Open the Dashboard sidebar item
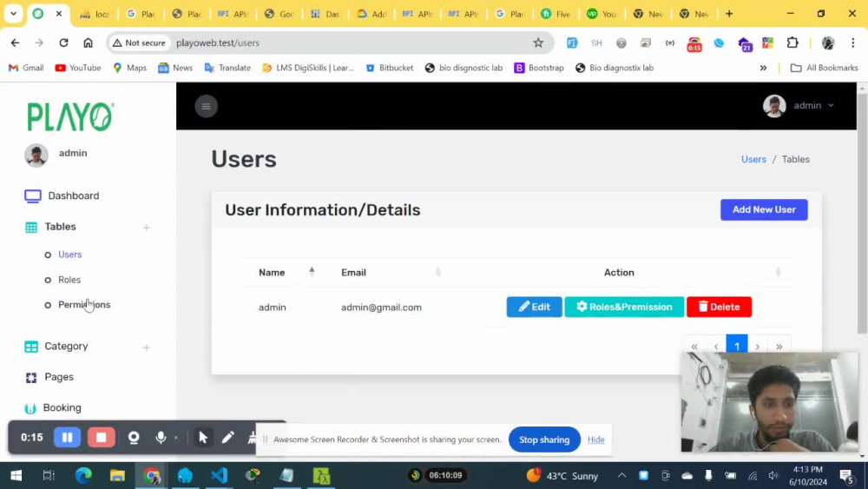Viewport: 868px width, 489px height. pos(62,196)
